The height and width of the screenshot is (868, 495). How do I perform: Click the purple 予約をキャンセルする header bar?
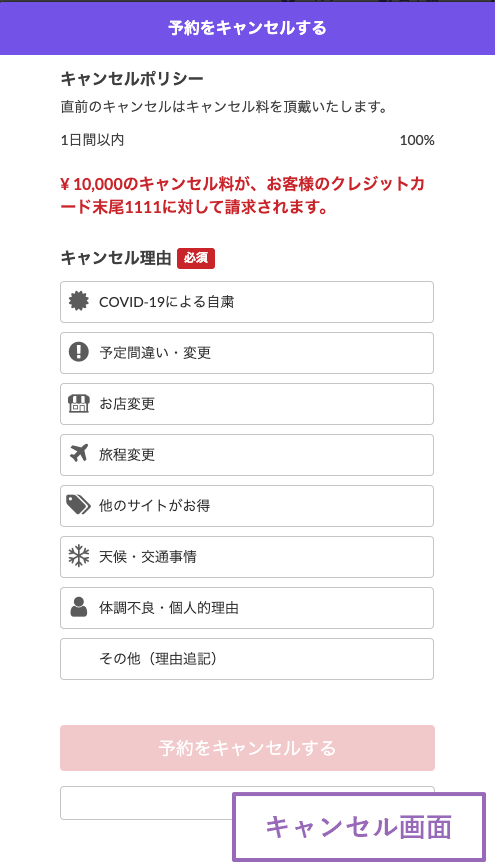248,28
